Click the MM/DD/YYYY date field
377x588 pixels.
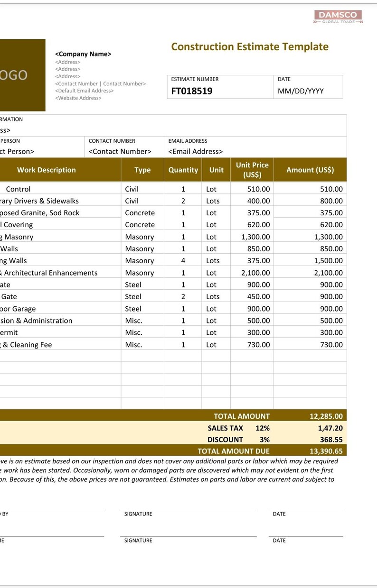tap(301, 91)
